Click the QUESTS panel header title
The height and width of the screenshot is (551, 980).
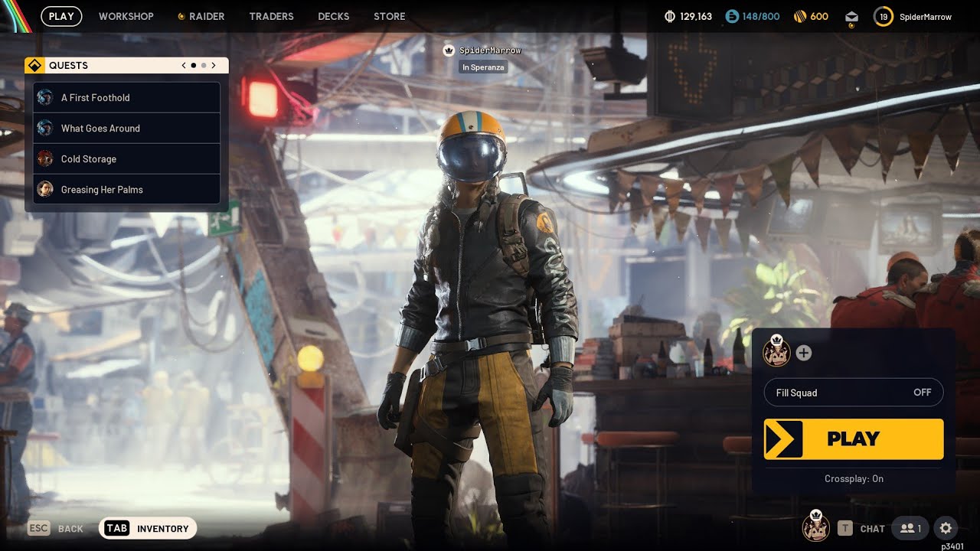click(x=68, y=66)
